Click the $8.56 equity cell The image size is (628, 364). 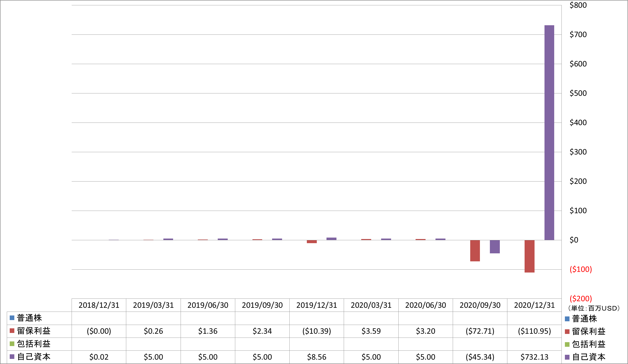317,357
